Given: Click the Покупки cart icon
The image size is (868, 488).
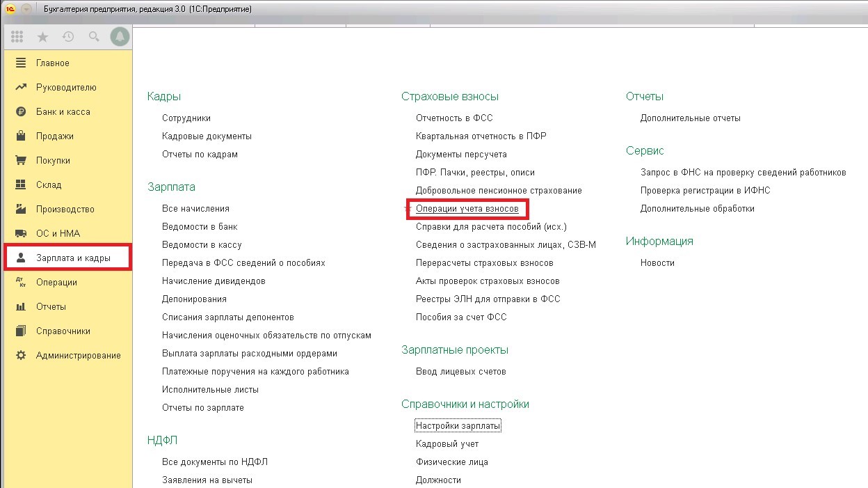Looking at the screenshot, I should 21,161.
